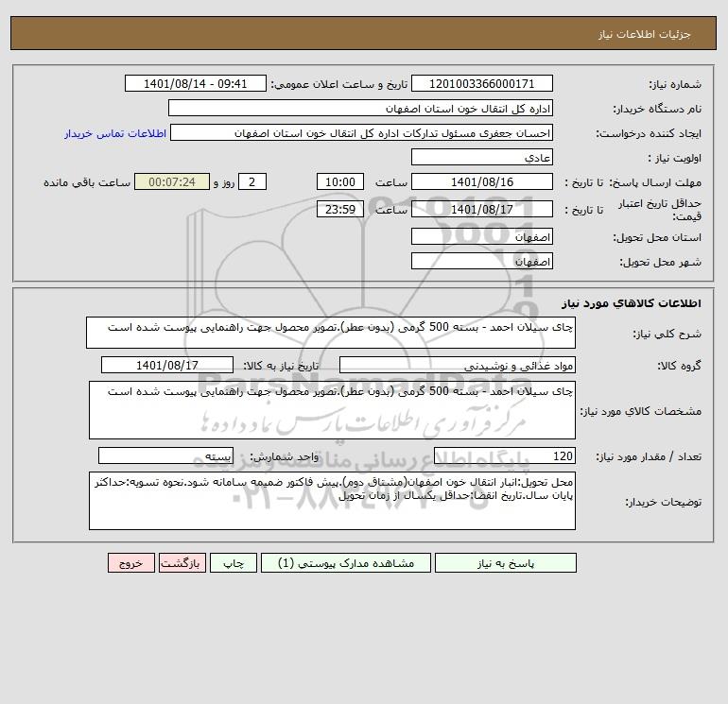Click the label 'استان محل تحویل:'
This screenshot has width=728, height=704.
[657, 237]
